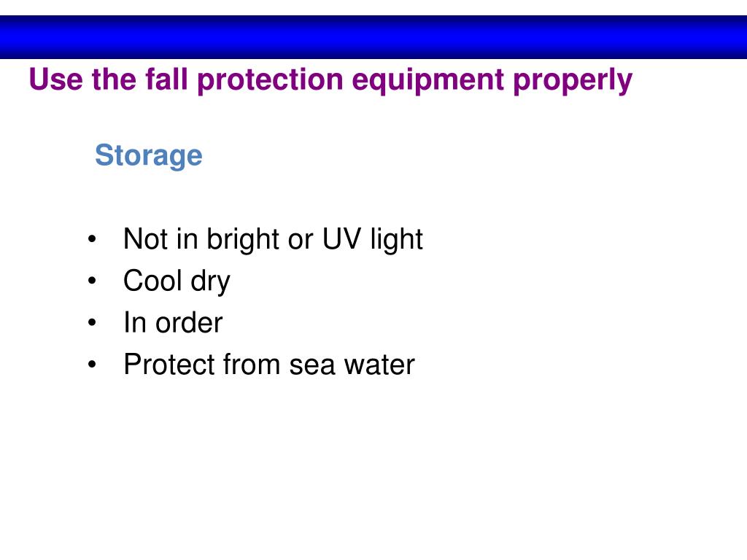Select the Storage subheading
The width and height of the screenshot is (747, 560).
(149, 156)
